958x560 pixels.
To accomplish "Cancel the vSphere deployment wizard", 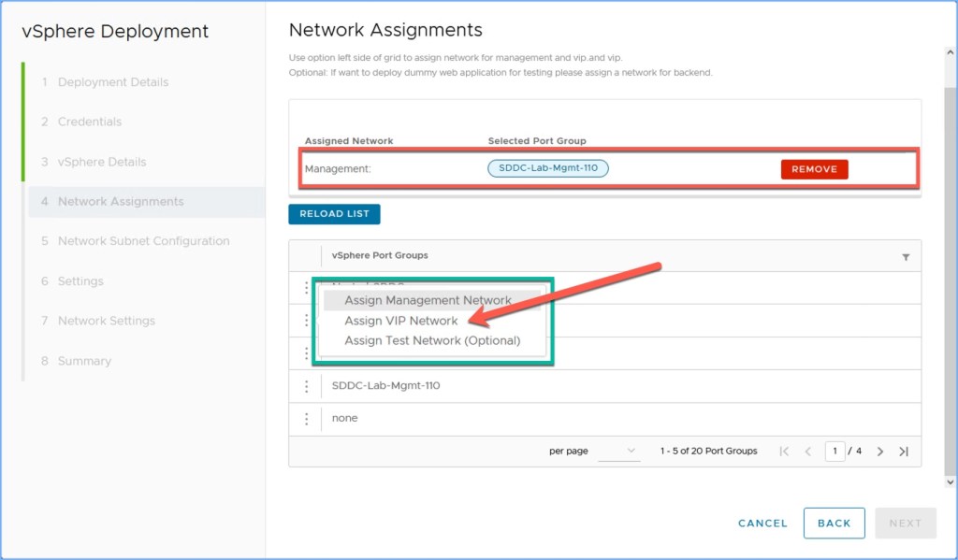I will pos(762,524).
